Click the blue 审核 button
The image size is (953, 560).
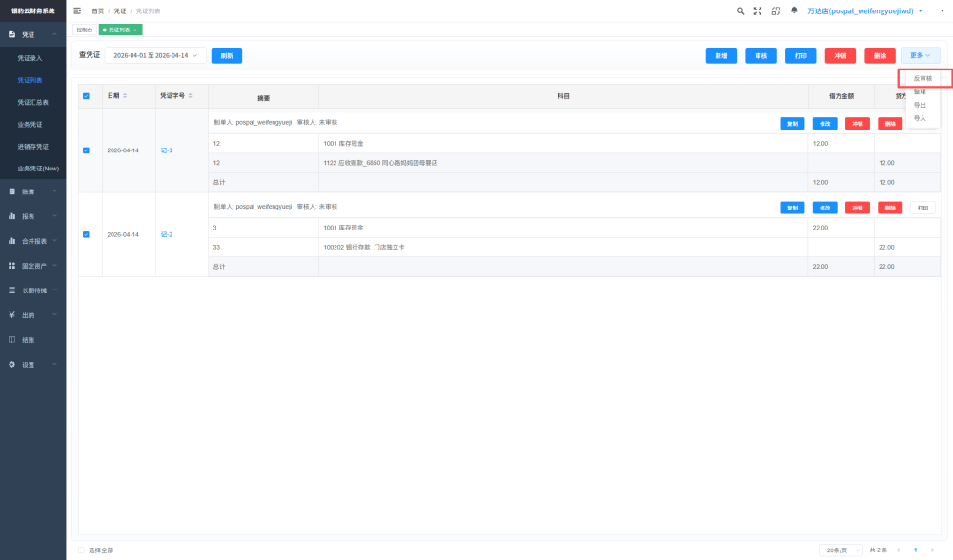point(760,56)
